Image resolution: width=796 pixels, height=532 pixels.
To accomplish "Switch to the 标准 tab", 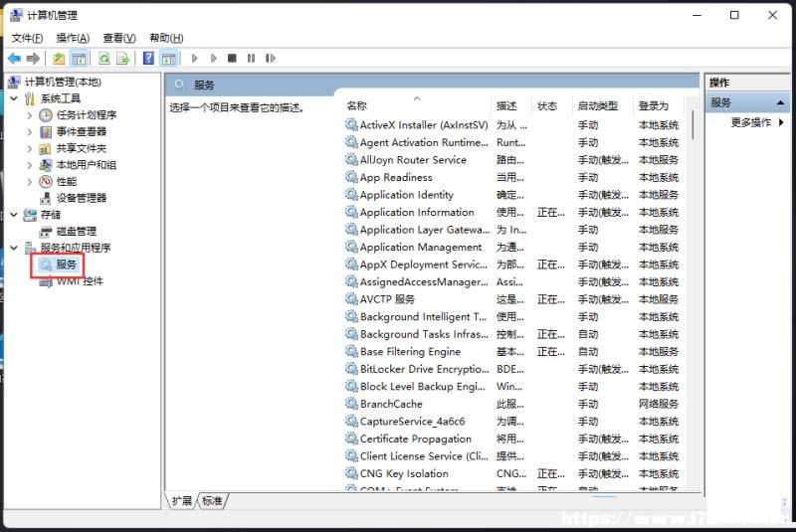I will click(x=212, y=501).
